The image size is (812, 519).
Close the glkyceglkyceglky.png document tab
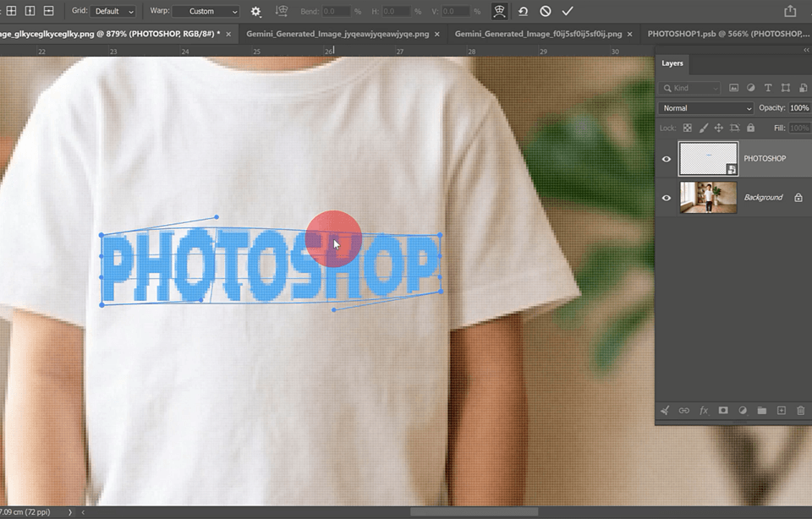tap(228, 34)
